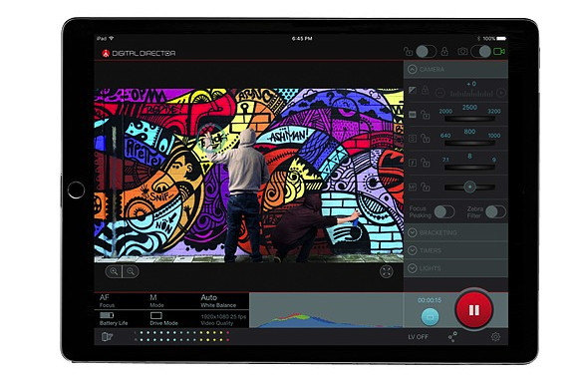Click the zoom out magnifier icon
Screen dimensions: 588x378
click(x=131, y=271)
